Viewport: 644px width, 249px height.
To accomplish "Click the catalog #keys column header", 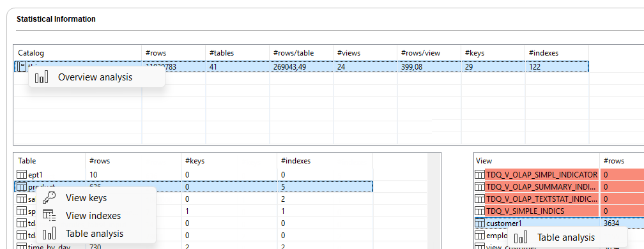I will (x=493, y=53).
